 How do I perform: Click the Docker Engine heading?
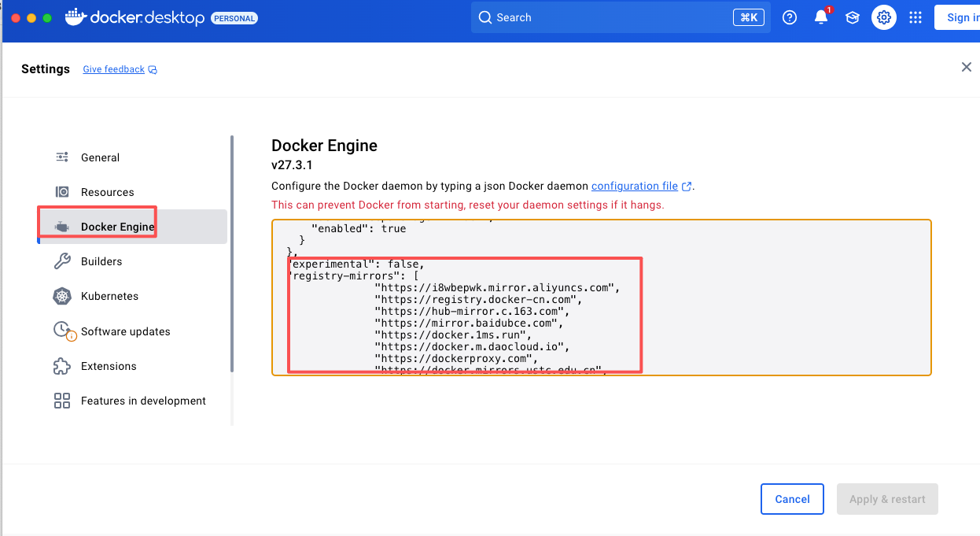click(324, 146)
